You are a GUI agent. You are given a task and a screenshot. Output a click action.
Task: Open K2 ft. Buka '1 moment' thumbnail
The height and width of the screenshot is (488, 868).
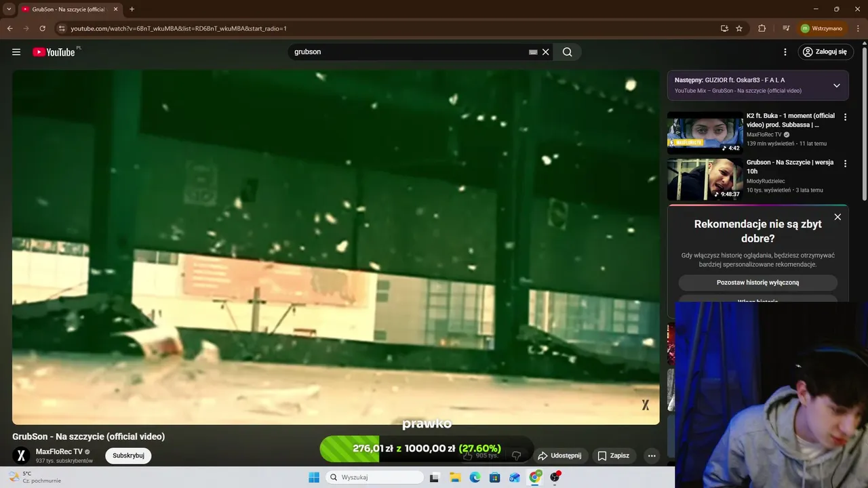[x=705, y=133]
